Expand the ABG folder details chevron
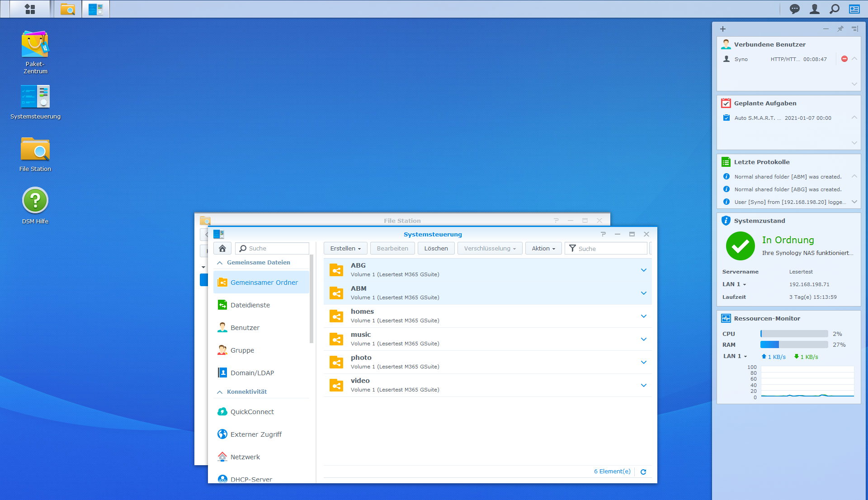Image resolution: width=868 pixels, height=500 pixels. pos(643,270)
